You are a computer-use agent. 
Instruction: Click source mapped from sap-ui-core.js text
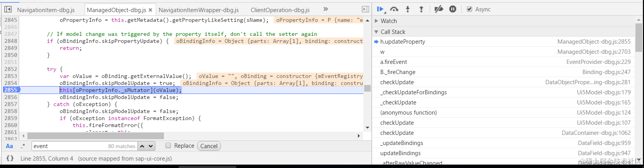(x=125, y=159)
